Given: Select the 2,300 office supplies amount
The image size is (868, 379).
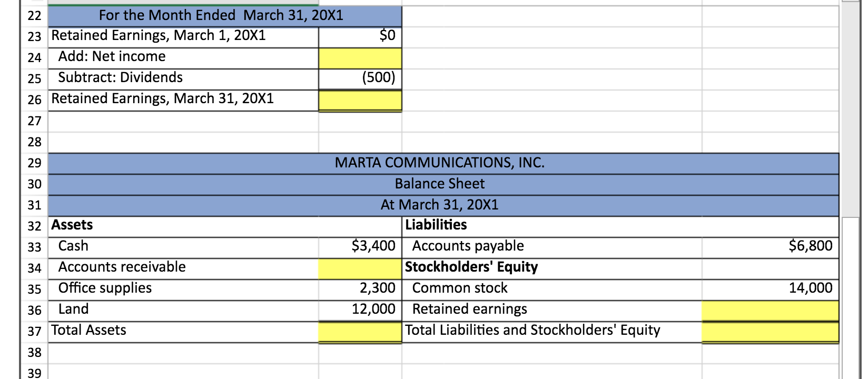Looking at the screenshot, I should click(x=360, y=290).
